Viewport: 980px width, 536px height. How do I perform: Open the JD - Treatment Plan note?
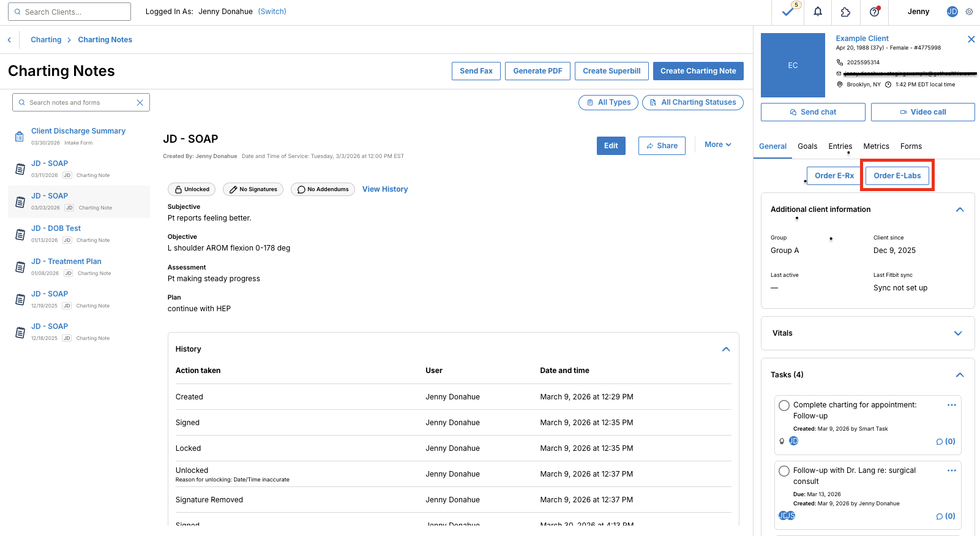pos(66,262)
